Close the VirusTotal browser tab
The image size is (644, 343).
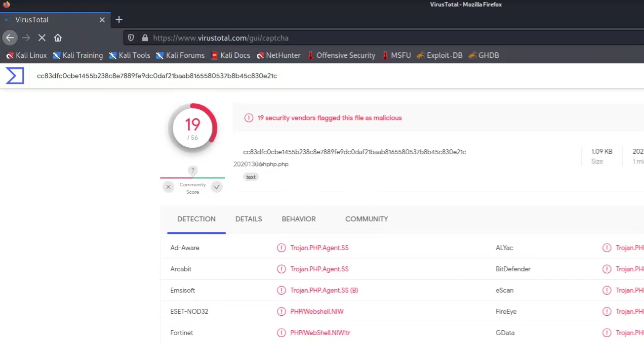102,20
